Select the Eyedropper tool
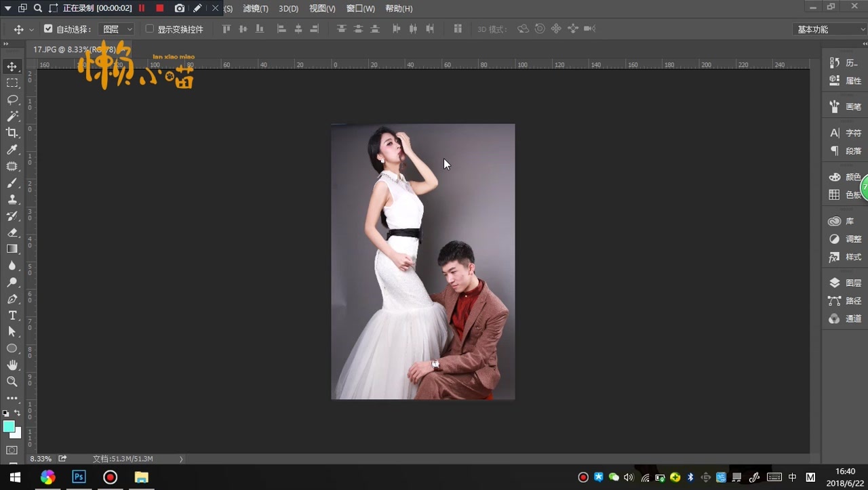 pyautogui.click(x=12, y=150)
